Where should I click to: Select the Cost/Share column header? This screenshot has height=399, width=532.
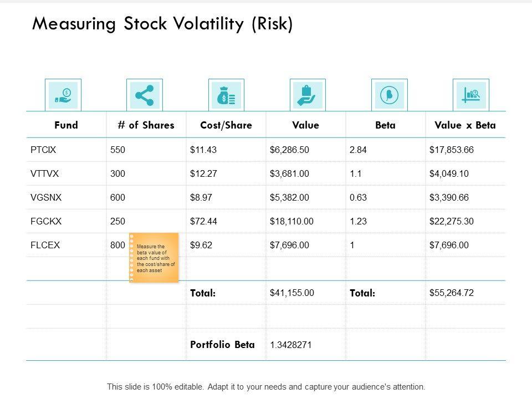226,125
